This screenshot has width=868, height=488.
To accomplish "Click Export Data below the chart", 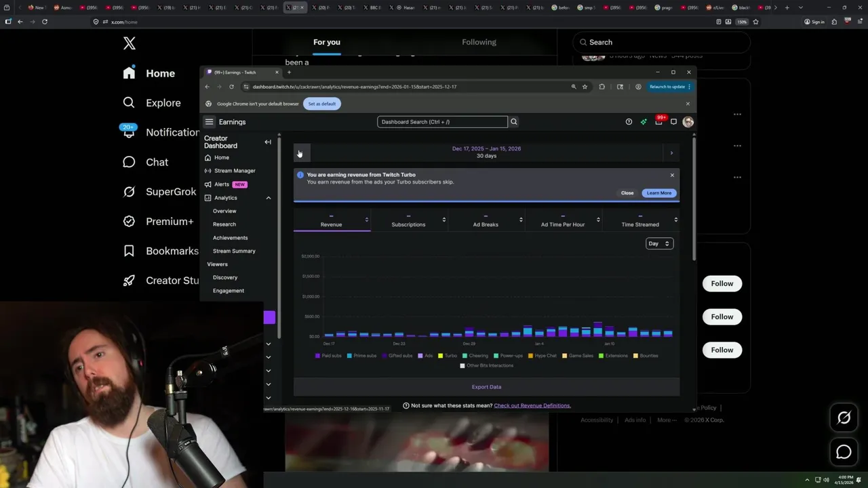I will (486, 387).
